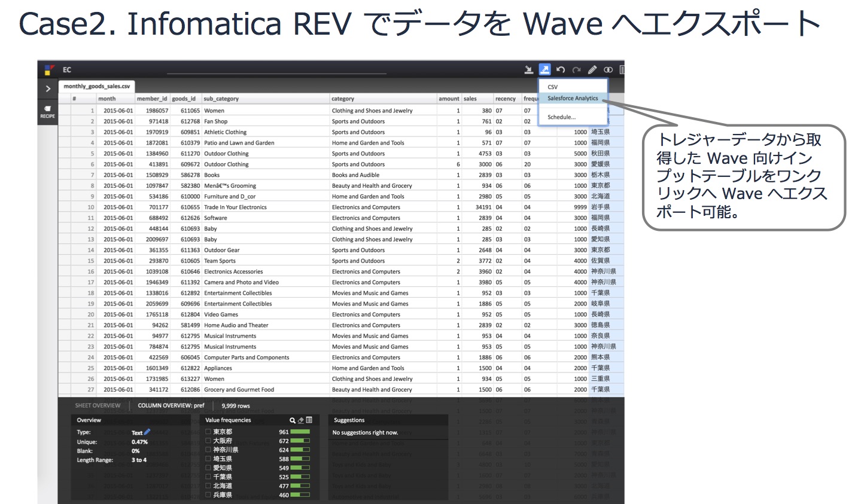Select Salesforce Analytics export option
This screenshot has width=861, height=504.
click(573, 98)
